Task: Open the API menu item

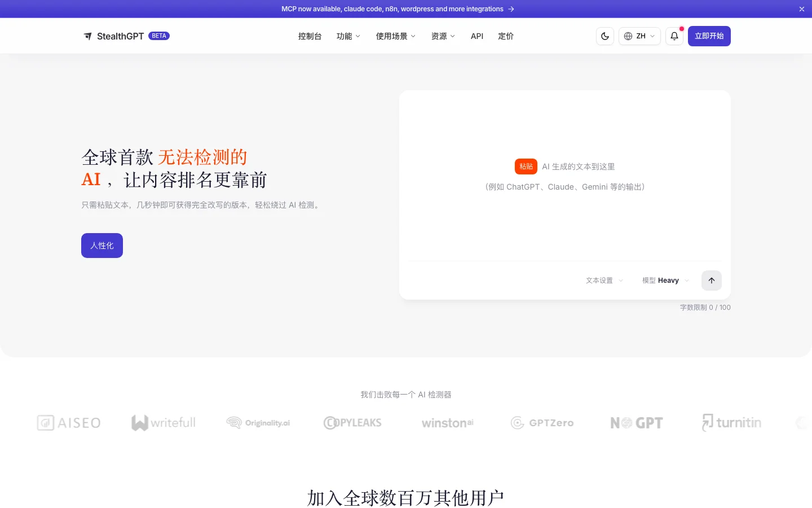Action: 477,36
